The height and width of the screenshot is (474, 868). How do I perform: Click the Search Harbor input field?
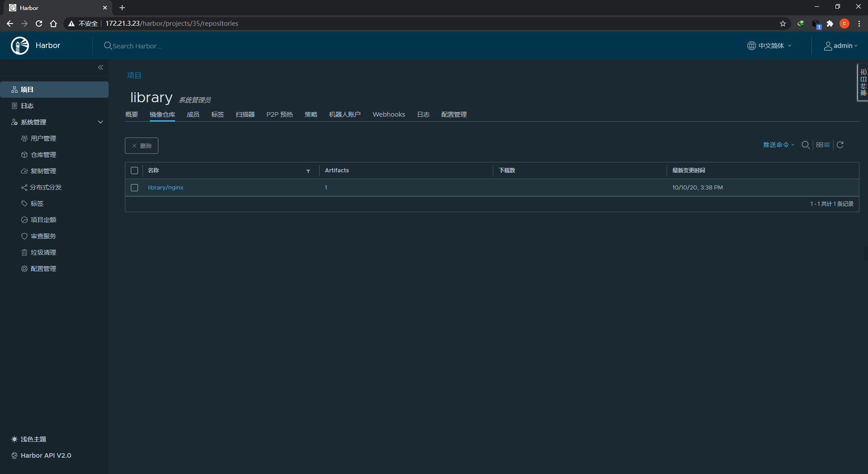(x=137, y=46)
